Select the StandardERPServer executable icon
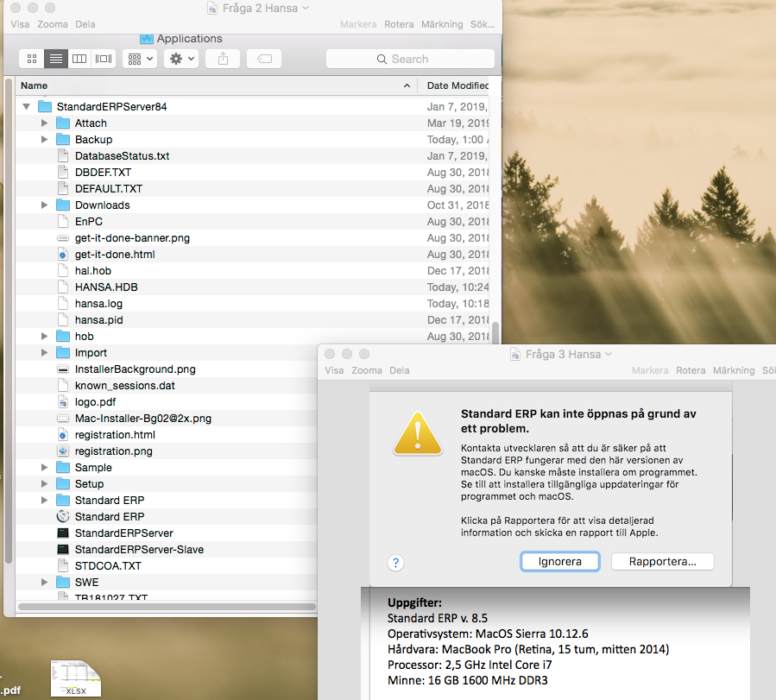The width and height of the screenshot is (776, 700). tap(63, 533)
